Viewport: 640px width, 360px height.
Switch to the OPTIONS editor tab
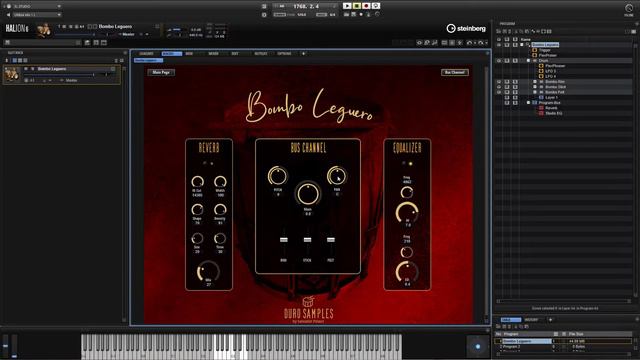coord(284,54)
